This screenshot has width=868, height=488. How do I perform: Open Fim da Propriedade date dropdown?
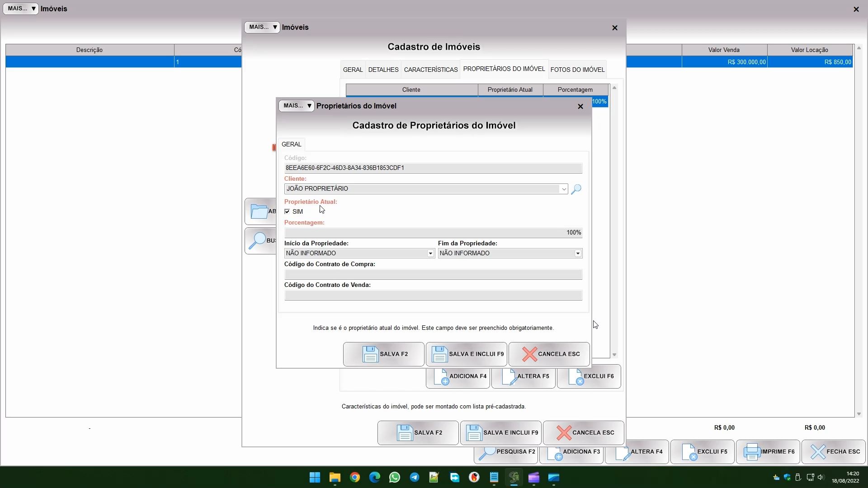(577, 253)
